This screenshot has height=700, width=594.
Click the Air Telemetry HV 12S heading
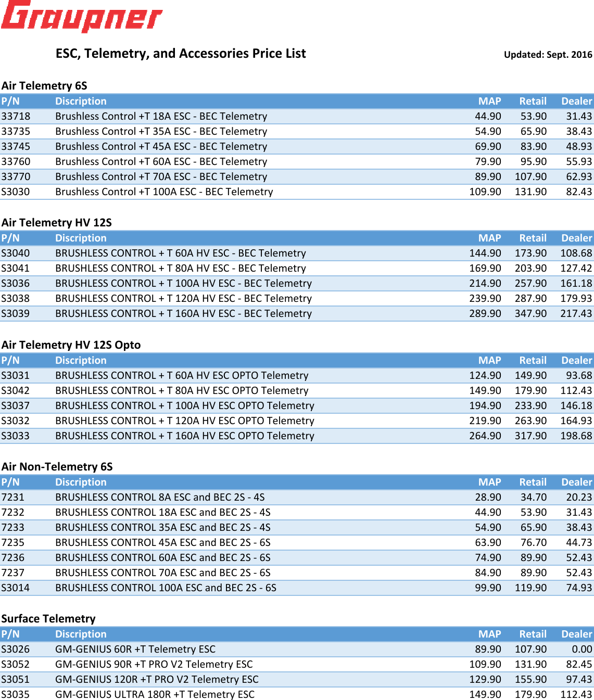point(57,223)
